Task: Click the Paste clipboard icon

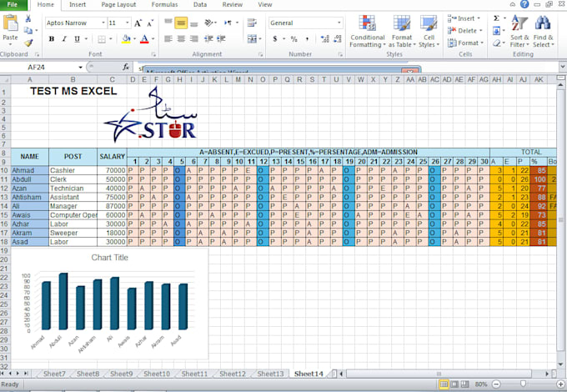Action: tap(10, 23)
